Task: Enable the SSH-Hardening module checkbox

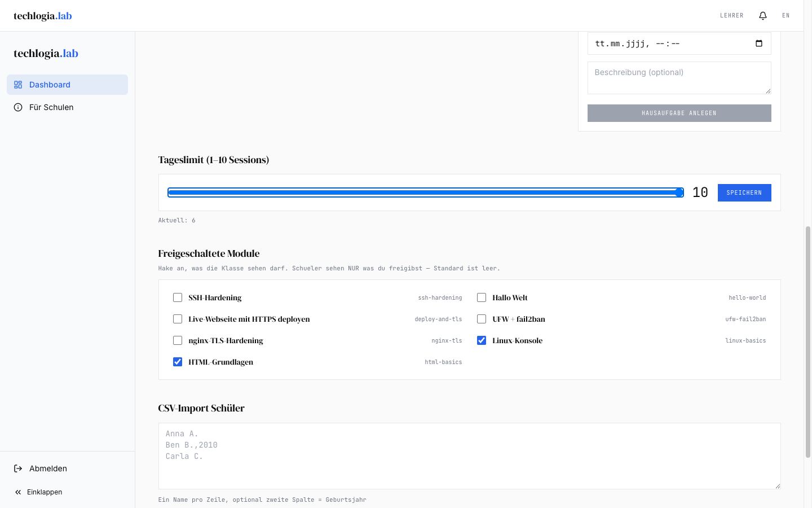Action: click(x=178, y=297)
